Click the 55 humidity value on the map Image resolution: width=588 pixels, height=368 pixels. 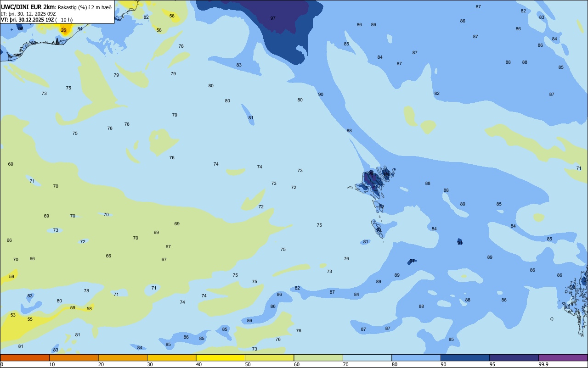point(30,319)
